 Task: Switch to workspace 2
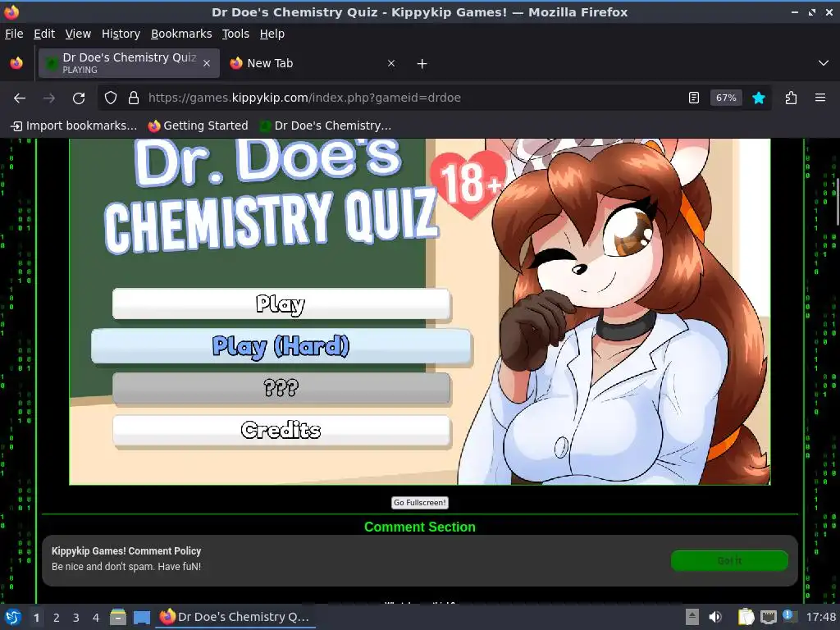[57, 618]
